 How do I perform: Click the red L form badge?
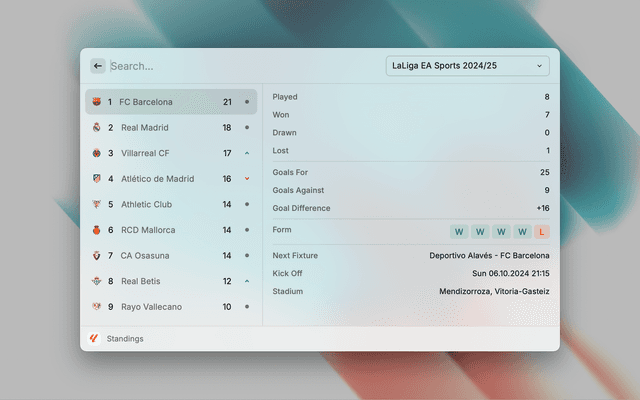click(542, 231)
